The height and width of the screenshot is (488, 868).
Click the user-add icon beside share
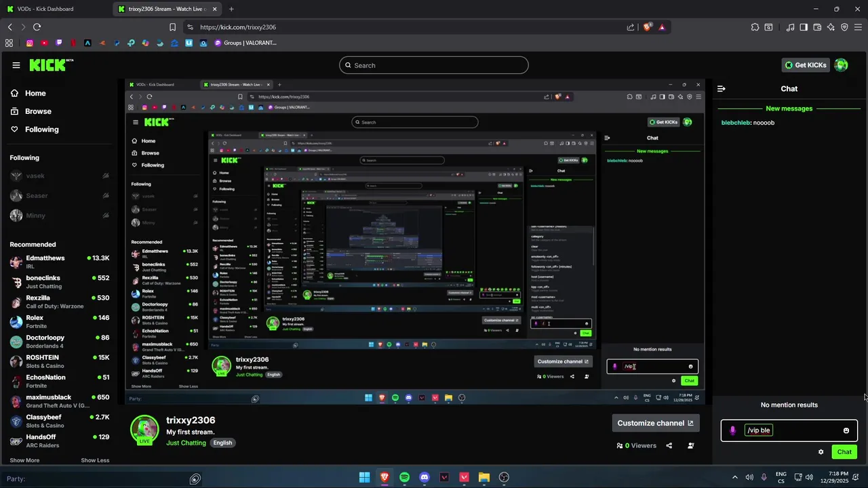click(691, 445)
